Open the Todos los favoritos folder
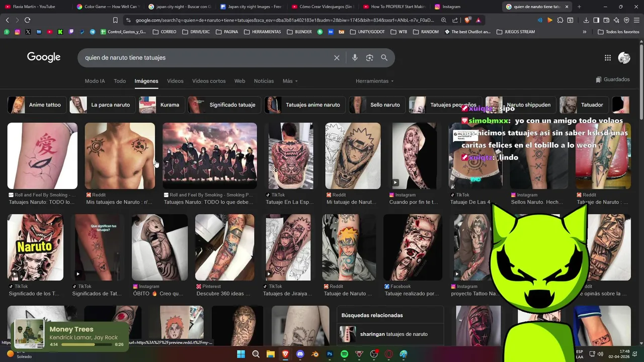The width and height of the screenshot is (644, 362). point(618,32)
